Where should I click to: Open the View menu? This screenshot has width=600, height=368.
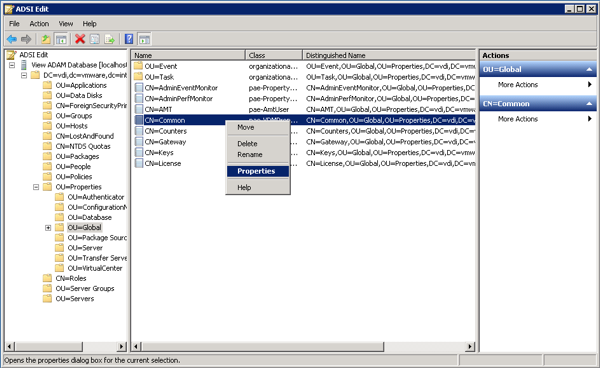pyautogui.click(x=66, y=24)
